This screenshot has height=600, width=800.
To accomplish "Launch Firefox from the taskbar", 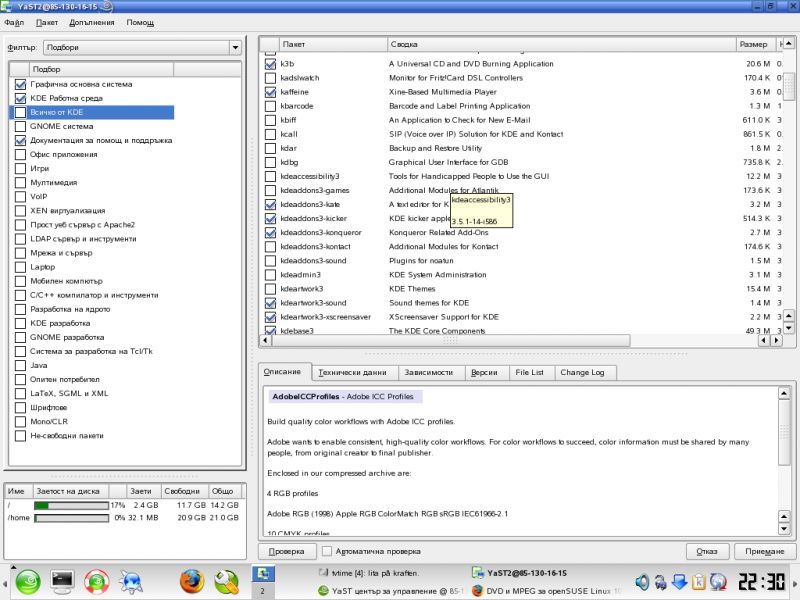I will (x=192, y=582).
